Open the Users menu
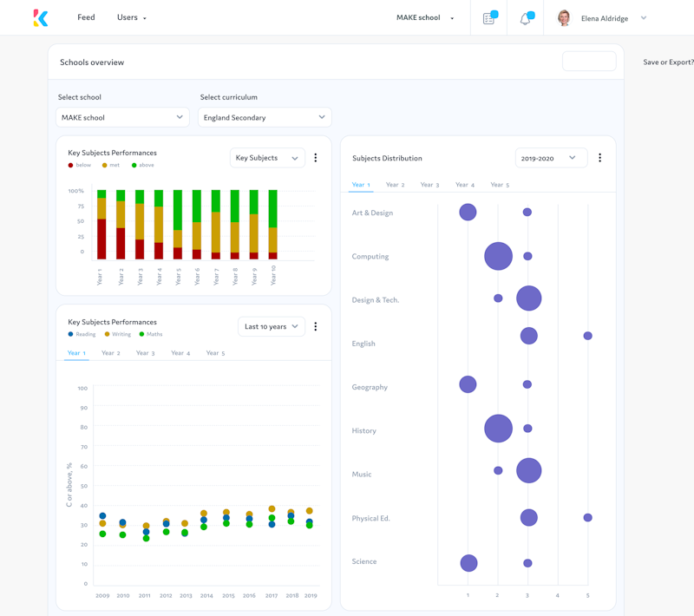Viewport: 694px width, 616px height. pos(132,17)
